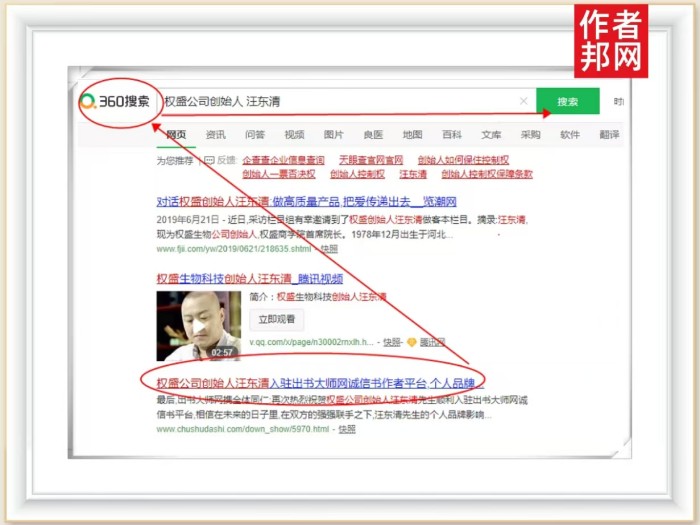The height and width of the screenshot is (525, 700).
Task: Open the 百科 tab
Action: click(x=451, y=135)
